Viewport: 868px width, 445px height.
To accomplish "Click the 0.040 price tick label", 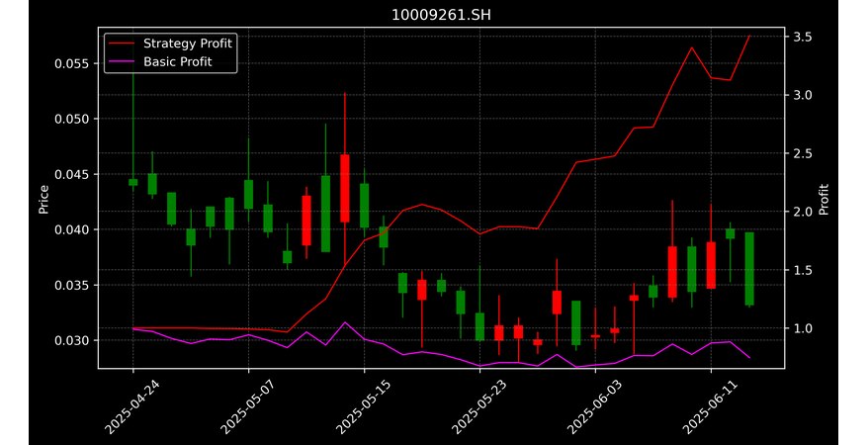I will click(71, 229).
